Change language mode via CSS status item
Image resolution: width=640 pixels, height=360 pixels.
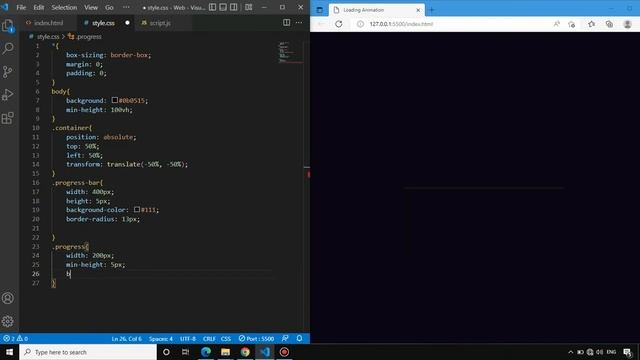226,338
